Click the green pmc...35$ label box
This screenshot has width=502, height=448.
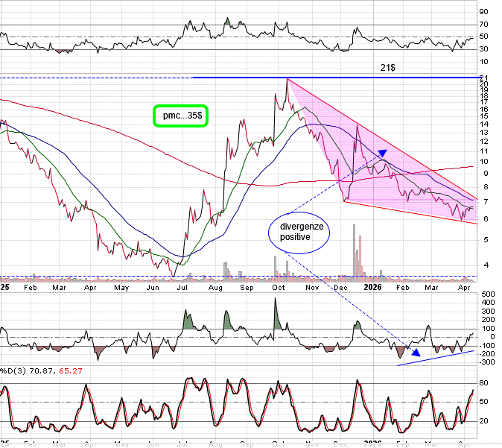[179, 116]
